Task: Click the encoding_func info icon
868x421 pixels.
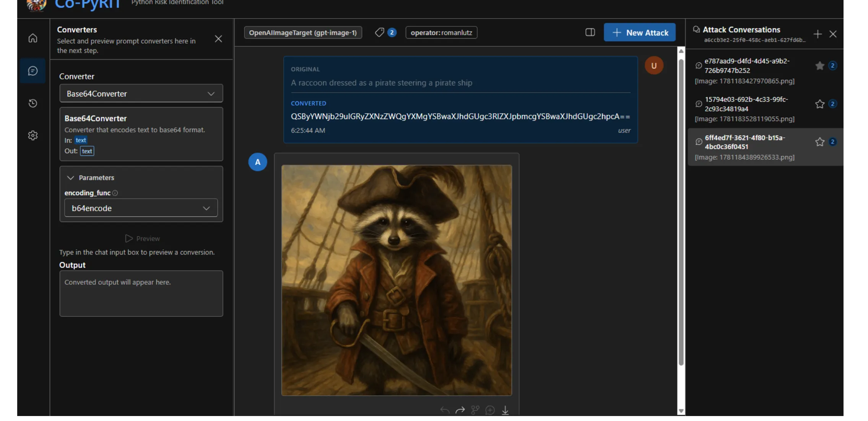Action: [115, 193]
